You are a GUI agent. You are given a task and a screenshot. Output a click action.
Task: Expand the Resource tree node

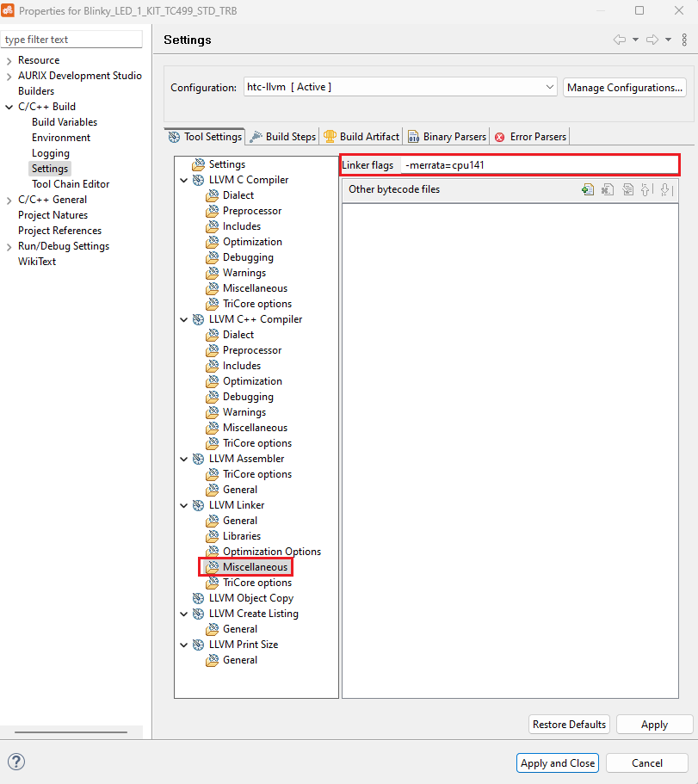9,60
